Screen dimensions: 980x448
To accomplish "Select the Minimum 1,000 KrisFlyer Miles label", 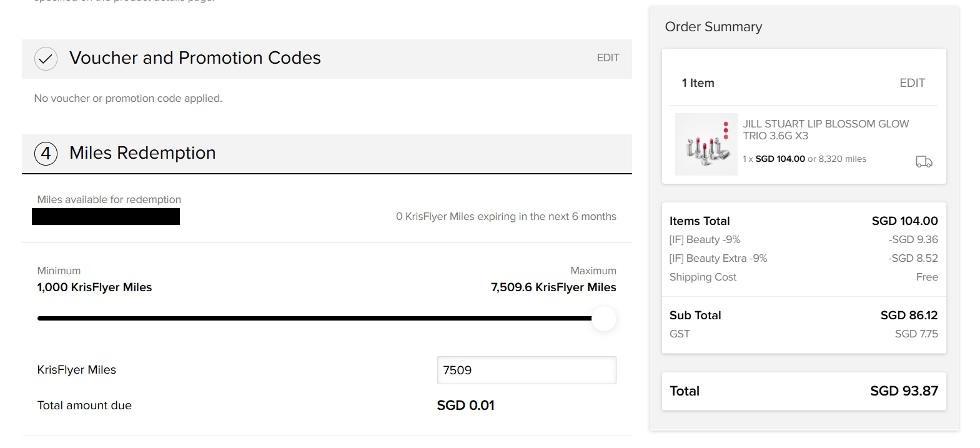I will (x=94, y=287).
